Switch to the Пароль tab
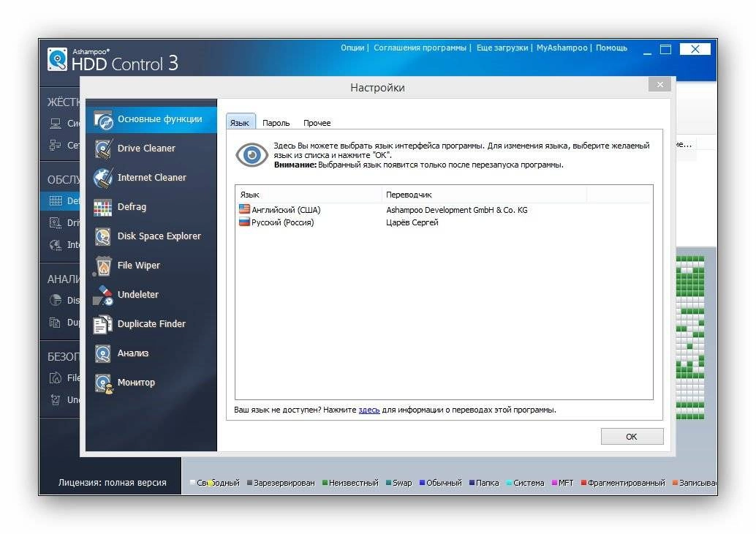 [276, 123]
